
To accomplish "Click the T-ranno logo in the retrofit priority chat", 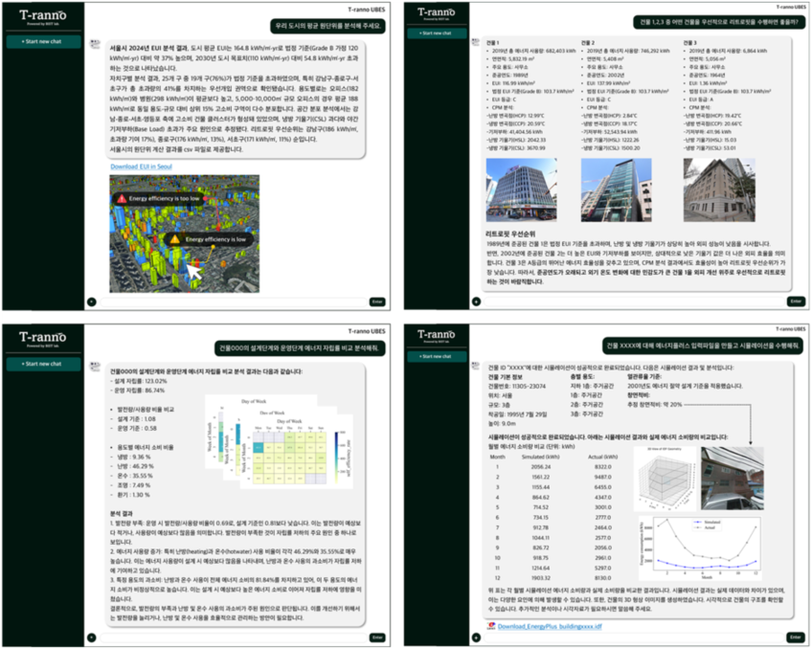I will [x=436, y=13].
